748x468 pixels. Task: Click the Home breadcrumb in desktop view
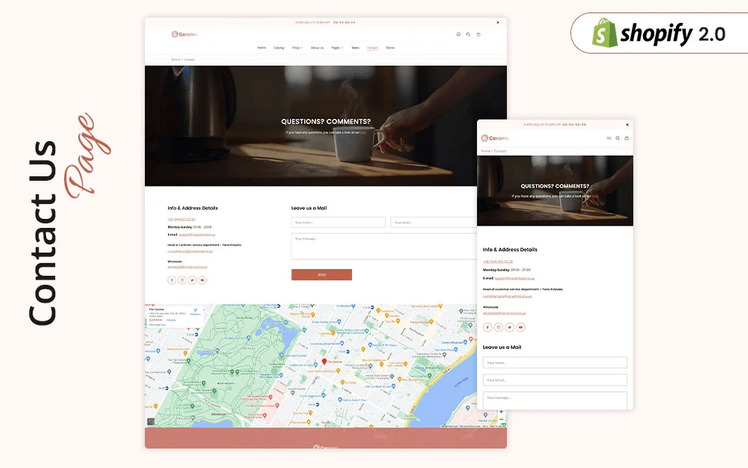coord(176,60)
